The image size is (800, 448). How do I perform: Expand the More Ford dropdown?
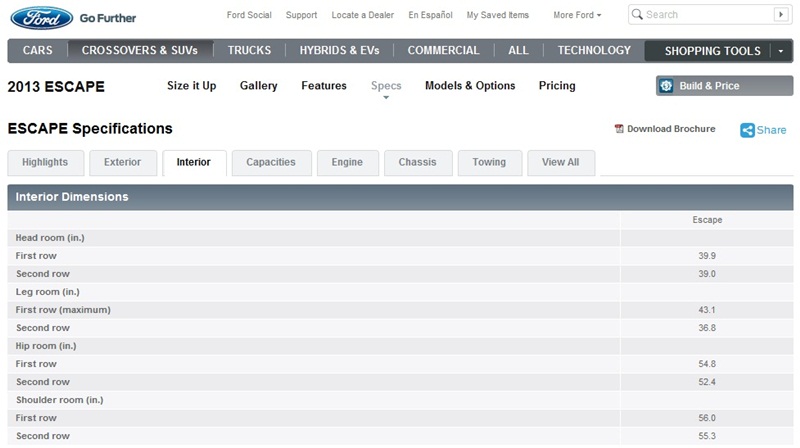click(577, 15)
